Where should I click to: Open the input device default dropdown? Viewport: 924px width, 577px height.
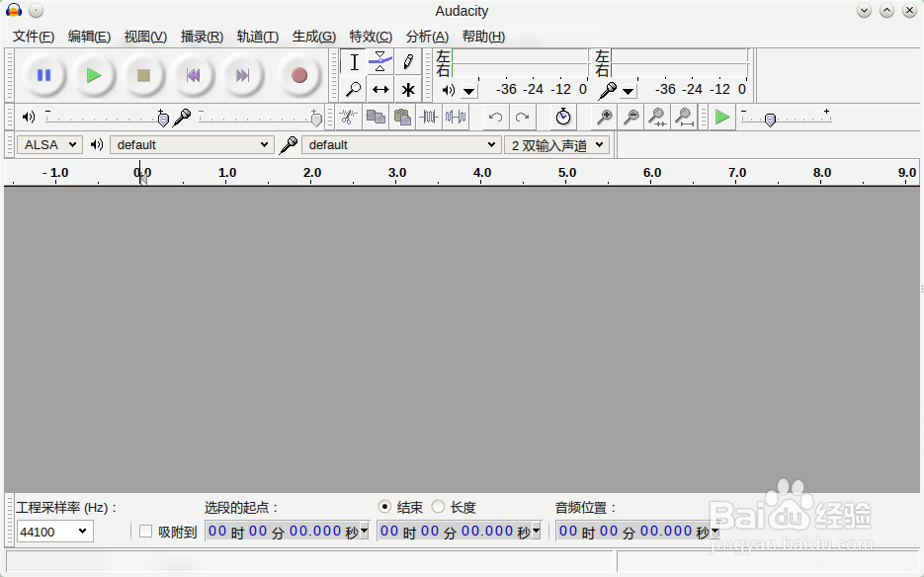coord(400,145)
